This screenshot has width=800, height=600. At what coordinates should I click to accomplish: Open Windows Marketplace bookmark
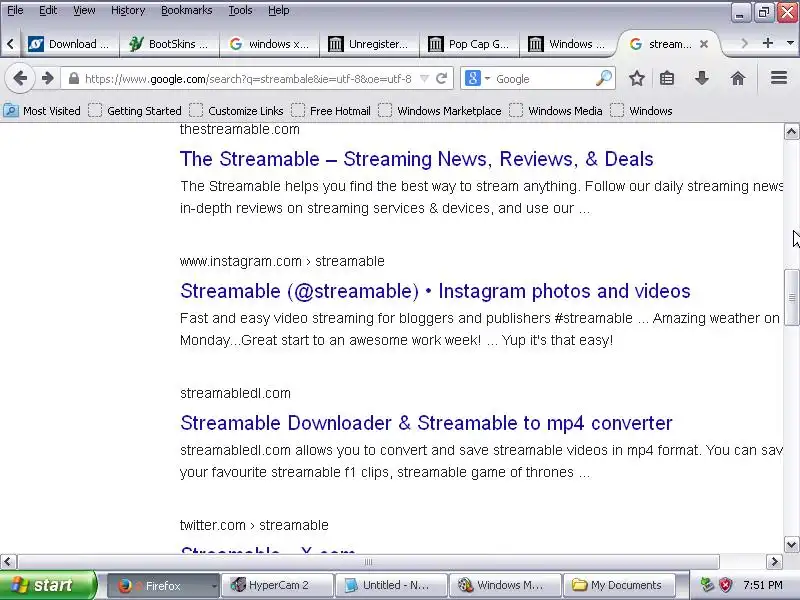click(x=440, y=111)
